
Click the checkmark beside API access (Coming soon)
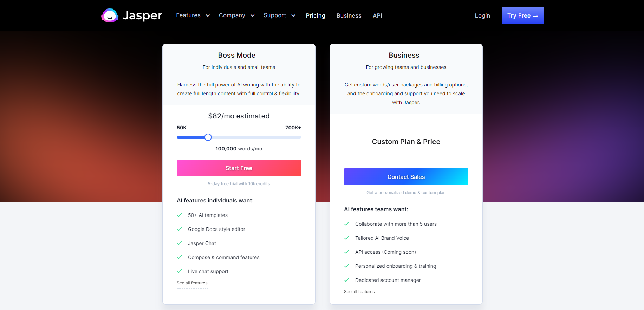click(x=347, y=252)
